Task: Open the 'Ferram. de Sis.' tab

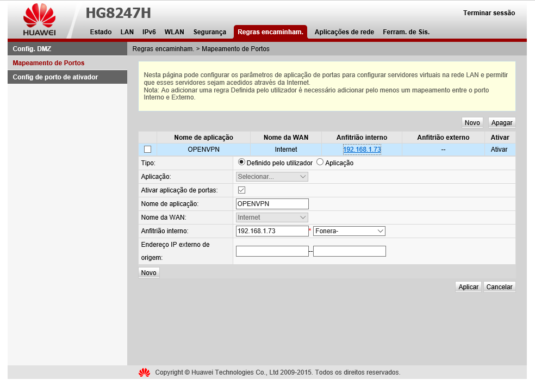Action: 406,32
